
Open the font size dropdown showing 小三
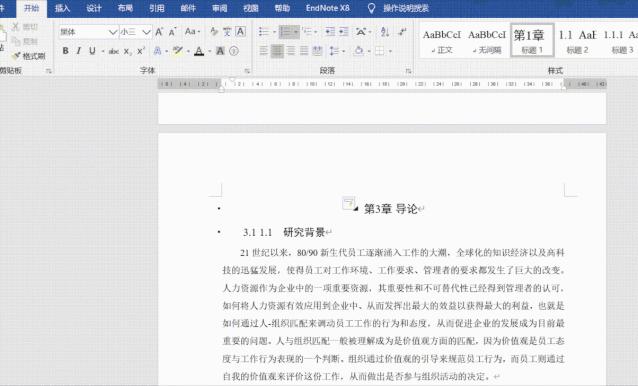(146, 32)
